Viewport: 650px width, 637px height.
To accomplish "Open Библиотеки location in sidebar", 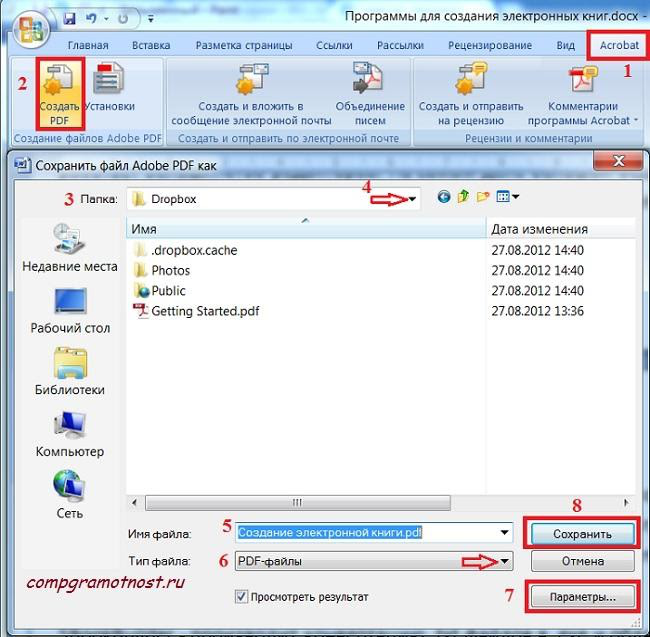I will point(69,371).
